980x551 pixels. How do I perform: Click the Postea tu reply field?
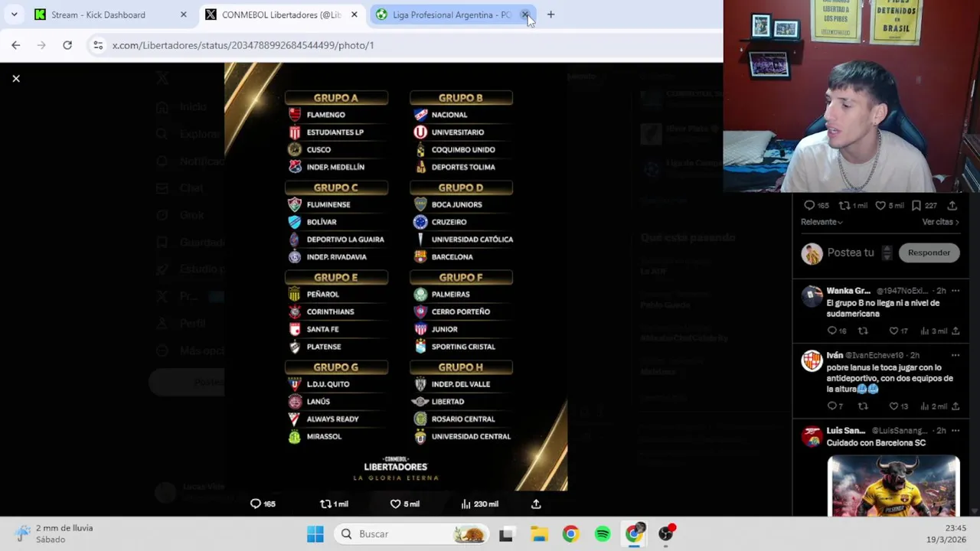(850, 253)
